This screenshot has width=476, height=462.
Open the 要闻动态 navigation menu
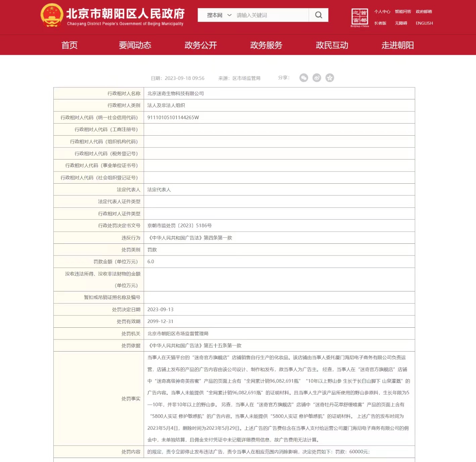click(x=135, y=45)
